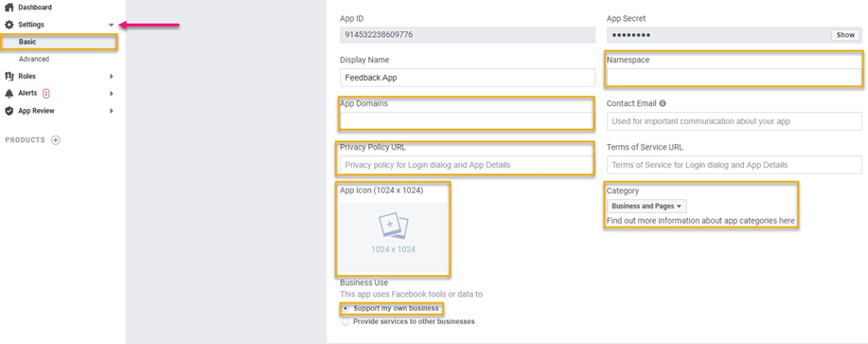The width and height of the screenshot is (868, 344).
Task: Add a product with plus icon
Action: [x=55, y=140]
